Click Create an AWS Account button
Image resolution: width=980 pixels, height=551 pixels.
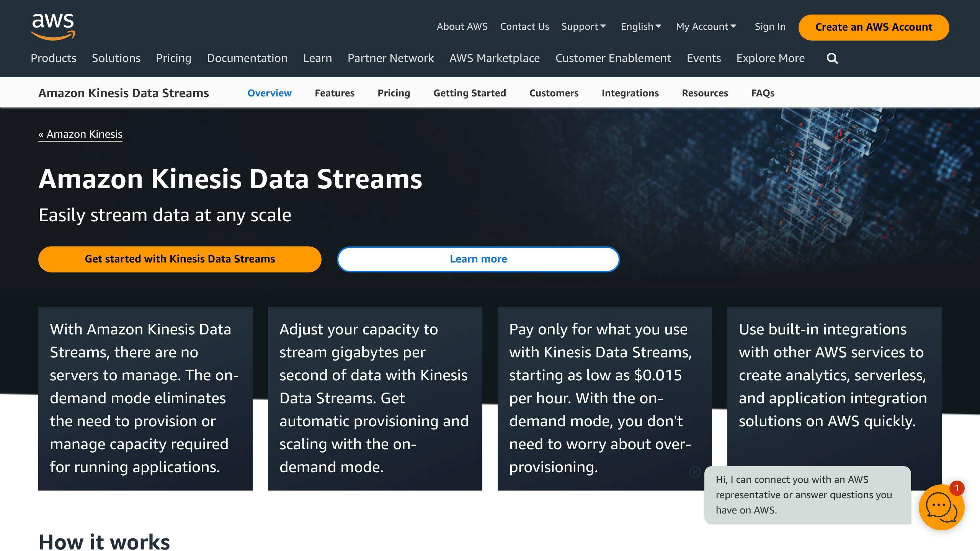coord(874,27)
